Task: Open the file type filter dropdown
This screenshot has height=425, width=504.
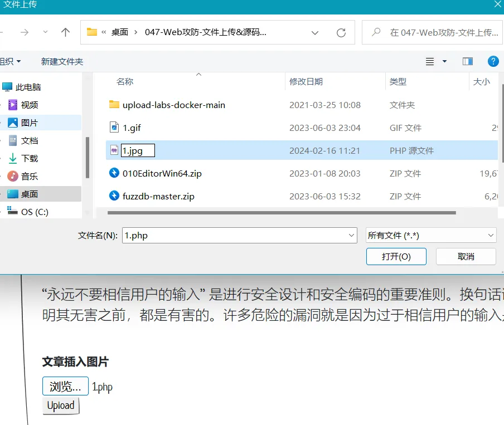Action: (x=431, y=236)
